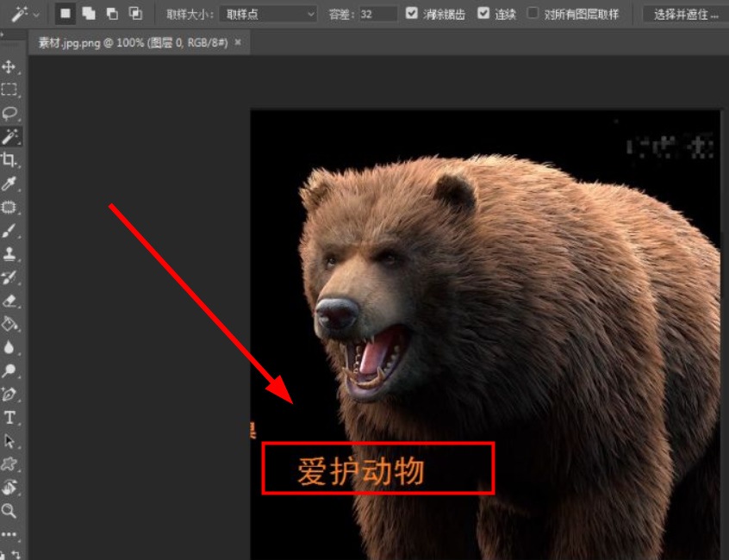Disable the 消除锯齿 anti-alias checkbox
Screen dimensions: 729x560
(409, 14)
